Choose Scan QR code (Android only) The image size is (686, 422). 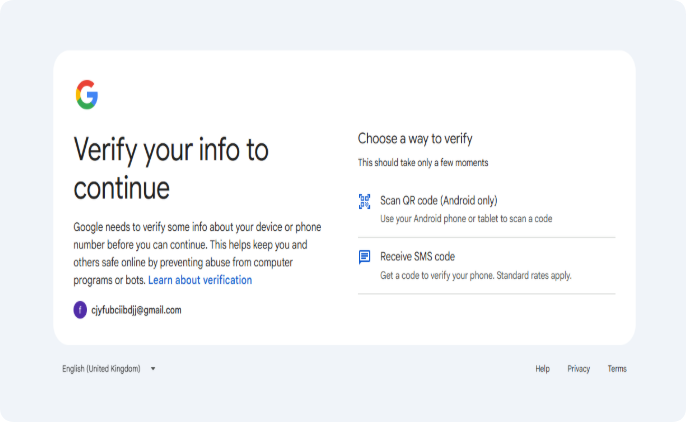486,209
